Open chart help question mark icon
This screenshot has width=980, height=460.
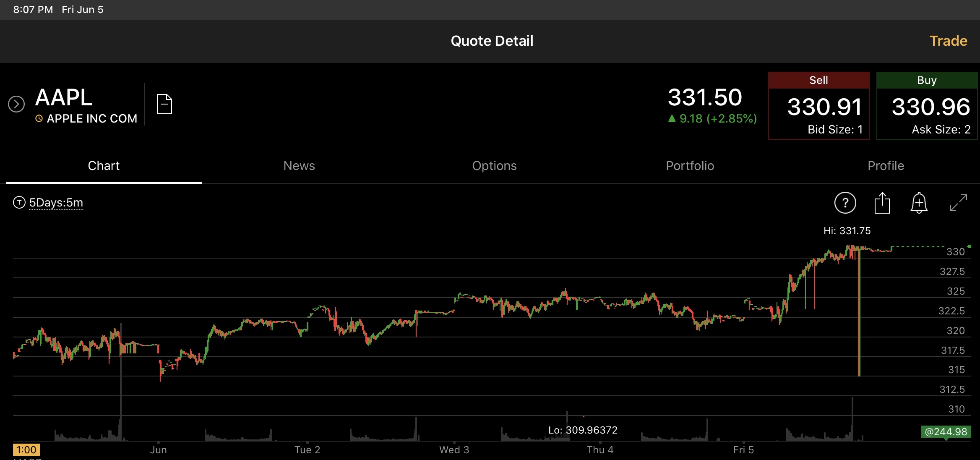coord(845,203)
